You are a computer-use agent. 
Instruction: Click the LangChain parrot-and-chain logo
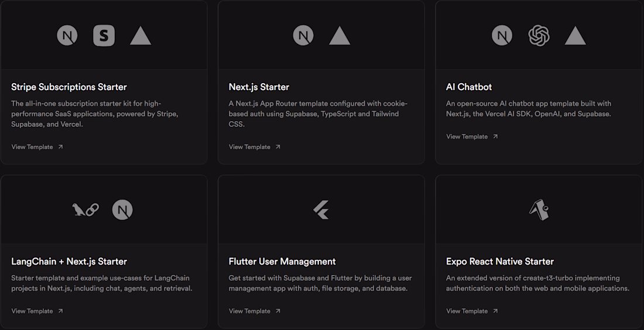pos(85,209)
